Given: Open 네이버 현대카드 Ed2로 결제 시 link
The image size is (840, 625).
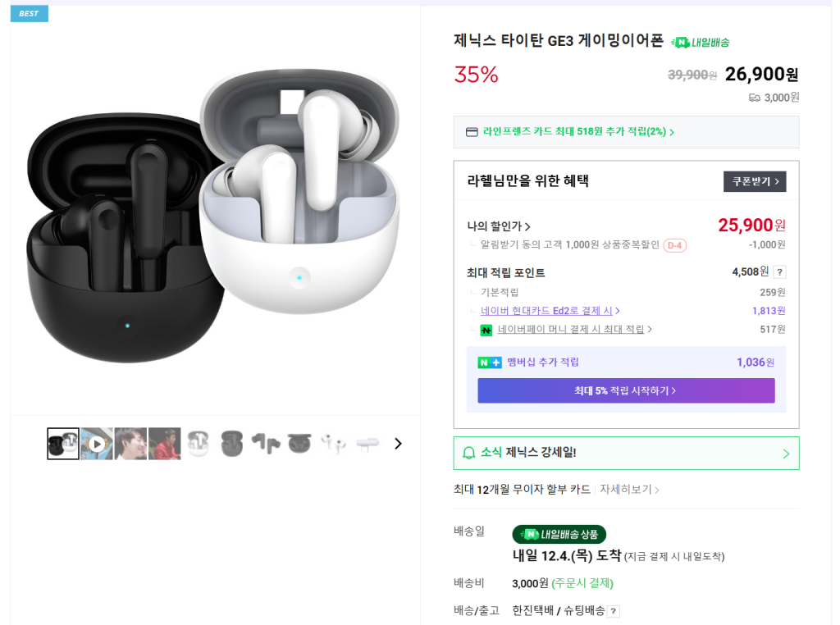Looking at the screenshot, I should pos(550,311).
